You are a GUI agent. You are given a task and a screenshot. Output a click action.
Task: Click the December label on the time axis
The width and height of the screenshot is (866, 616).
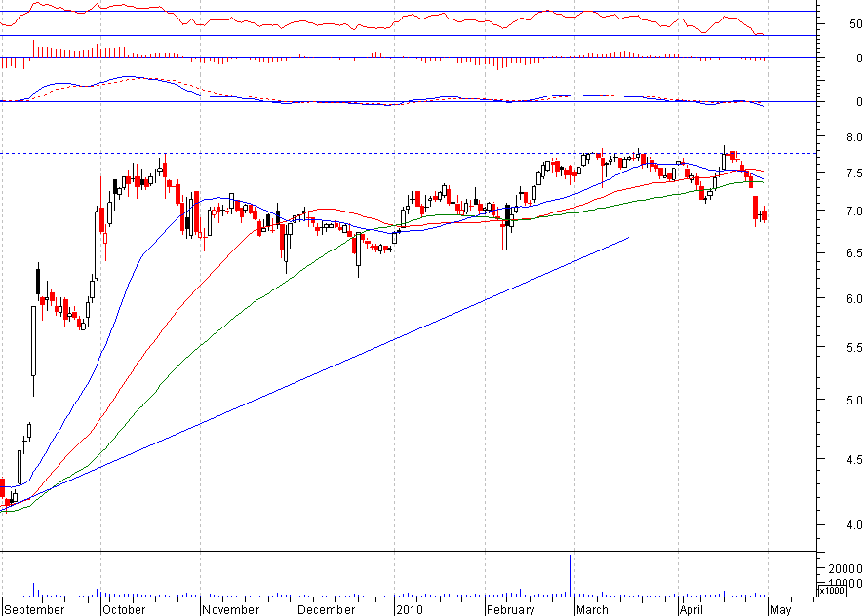point(326,609)
